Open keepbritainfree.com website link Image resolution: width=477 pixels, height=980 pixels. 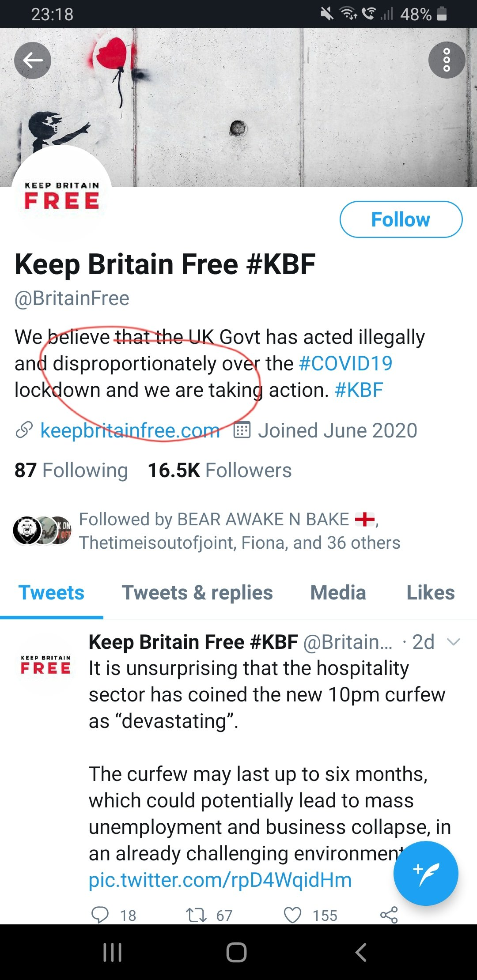[130, 430]
